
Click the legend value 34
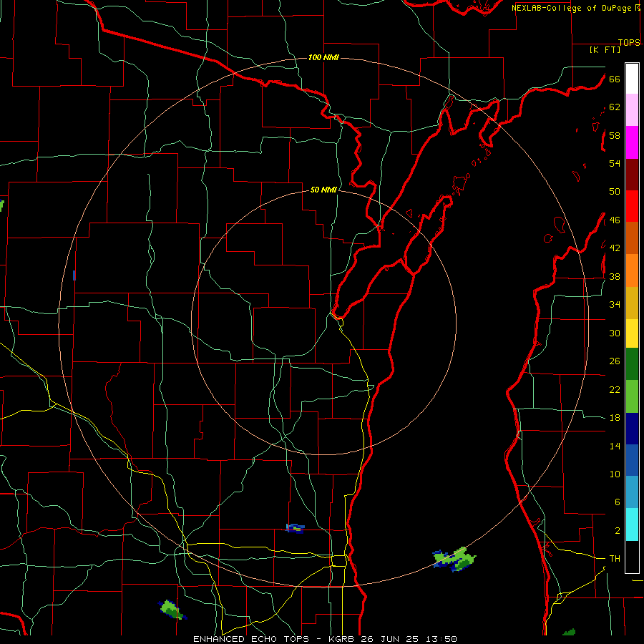point(615,305)
